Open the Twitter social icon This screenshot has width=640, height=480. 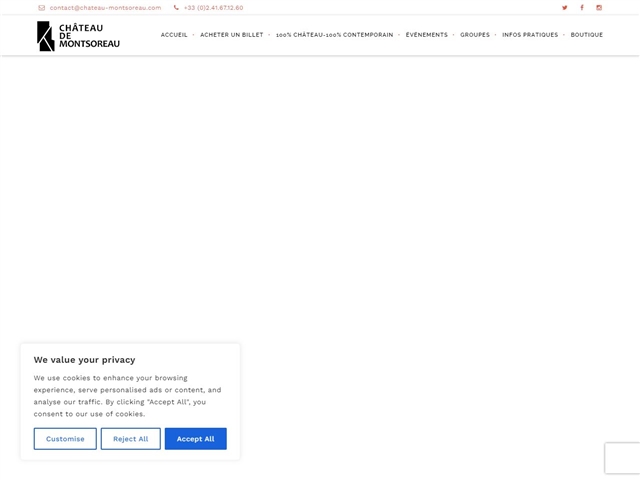click(x=564, y=8)
